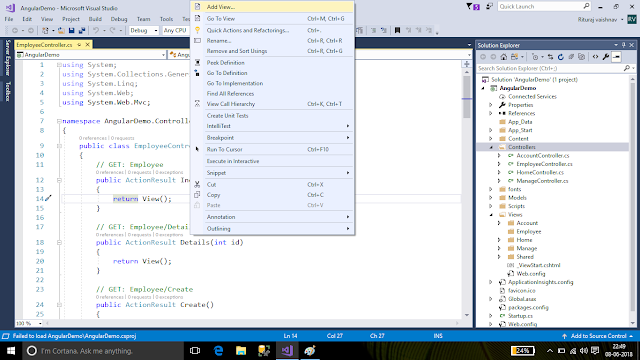Expand the Properties node in Solution Explorer

click(491, 105)
